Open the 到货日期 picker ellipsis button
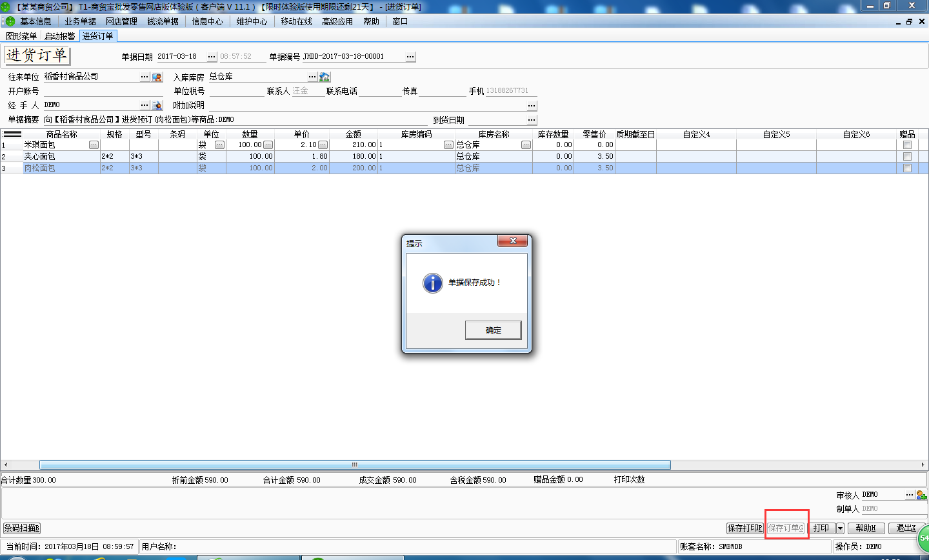The width and height of the screenshot is (929, 560). coord(532,120)
